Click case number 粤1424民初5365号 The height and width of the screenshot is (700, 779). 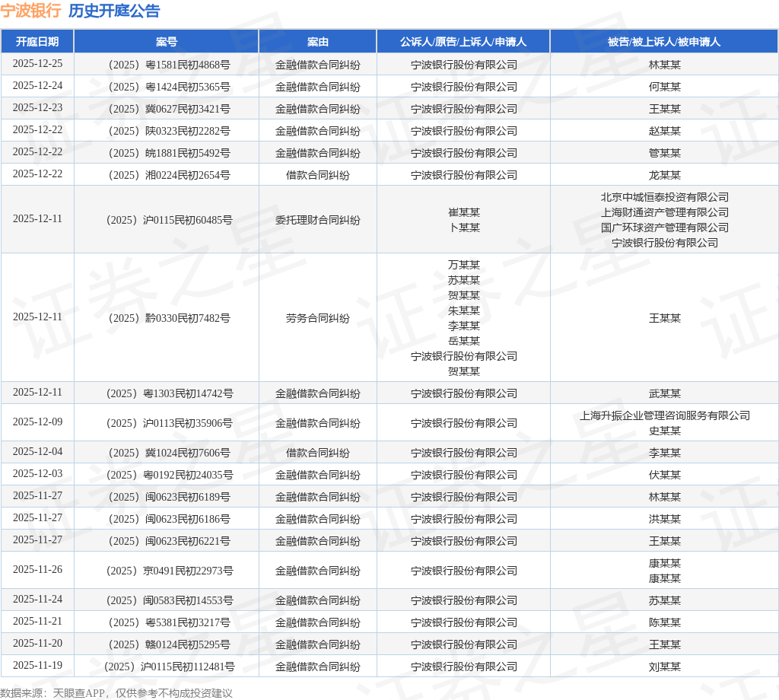170,87
